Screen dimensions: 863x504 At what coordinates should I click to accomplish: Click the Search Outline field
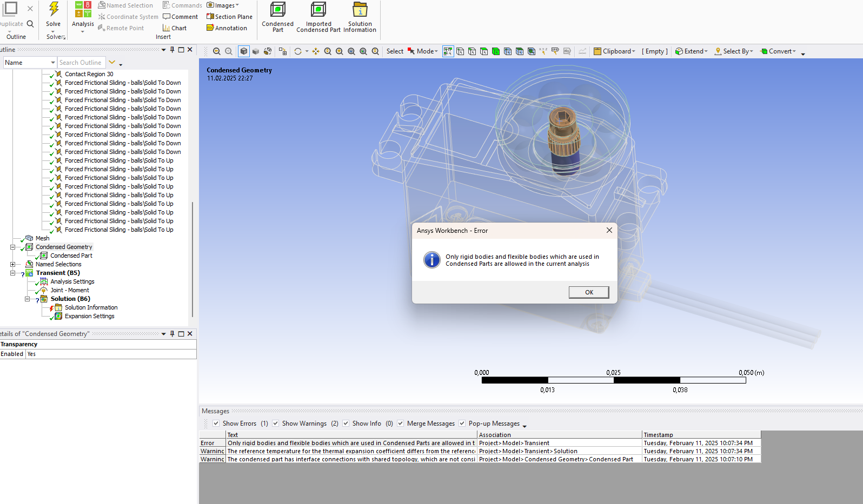coord(81,63)
